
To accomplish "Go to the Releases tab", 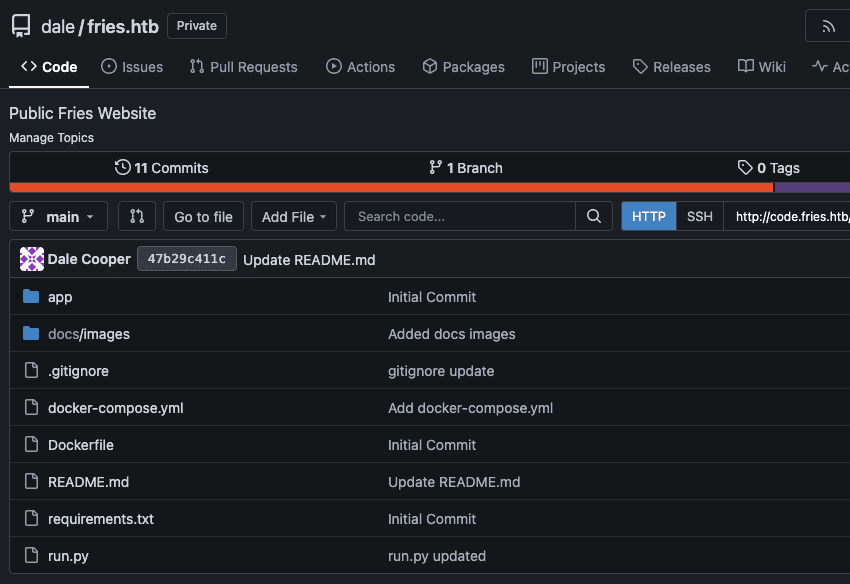I will pos(671,67).
